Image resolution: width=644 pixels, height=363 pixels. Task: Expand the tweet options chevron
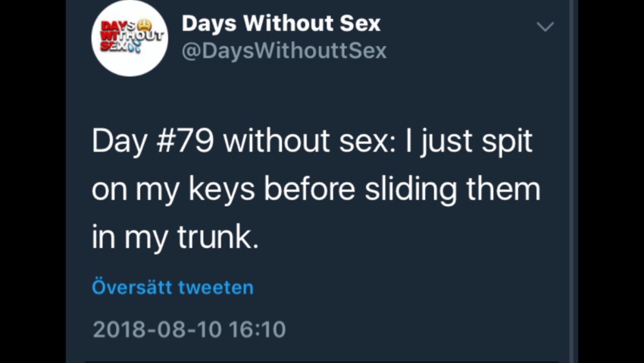tap(545, 27)
